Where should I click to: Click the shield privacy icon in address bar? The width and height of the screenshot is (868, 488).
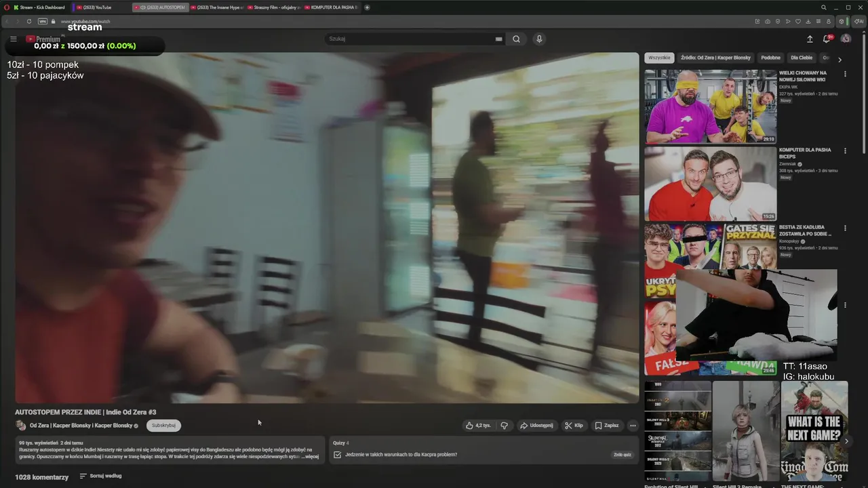pos(778,21)
